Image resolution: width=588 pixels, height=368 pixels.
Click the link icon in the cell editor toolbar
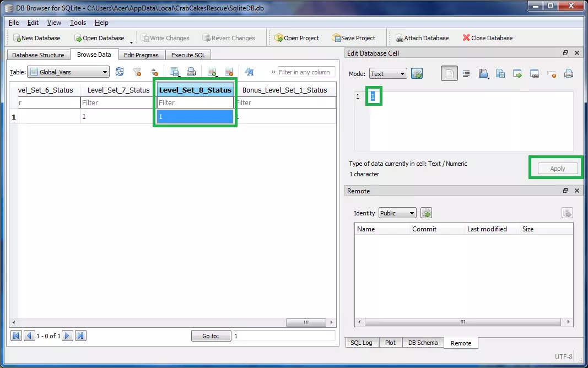click(535, 73)
